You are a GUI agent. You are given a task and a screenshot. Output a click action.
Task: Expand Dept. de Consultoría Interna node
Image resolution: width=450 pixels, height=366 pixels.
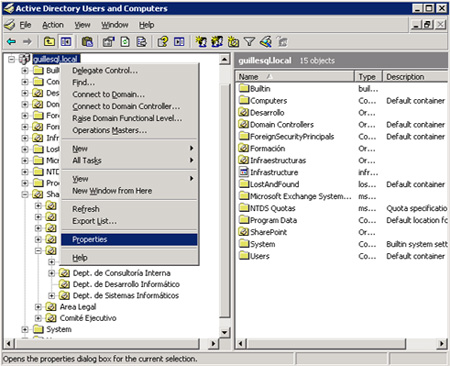[51, 273]
